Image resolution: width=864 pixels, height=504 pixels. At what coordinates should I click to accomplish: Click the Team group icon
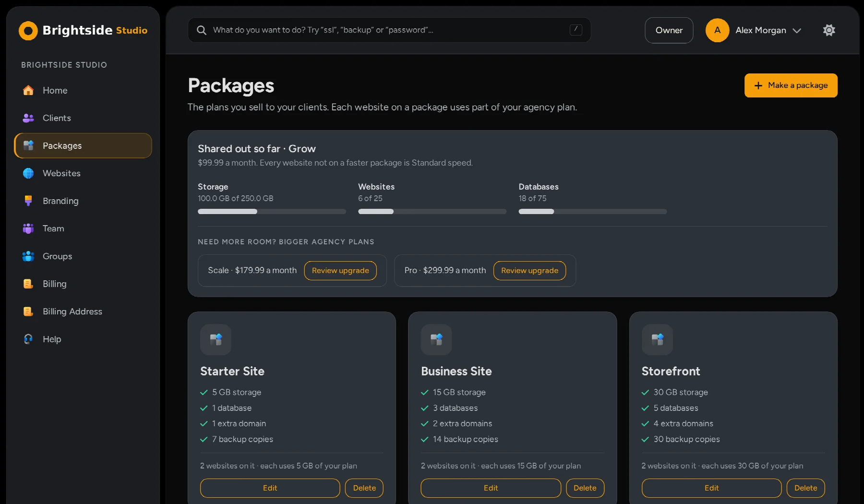point(28,228)
